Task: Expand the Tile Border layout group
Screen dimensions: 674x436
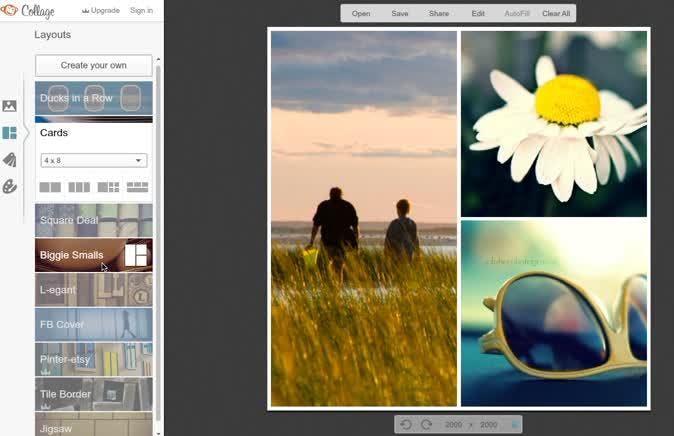Action: (94, 394)
